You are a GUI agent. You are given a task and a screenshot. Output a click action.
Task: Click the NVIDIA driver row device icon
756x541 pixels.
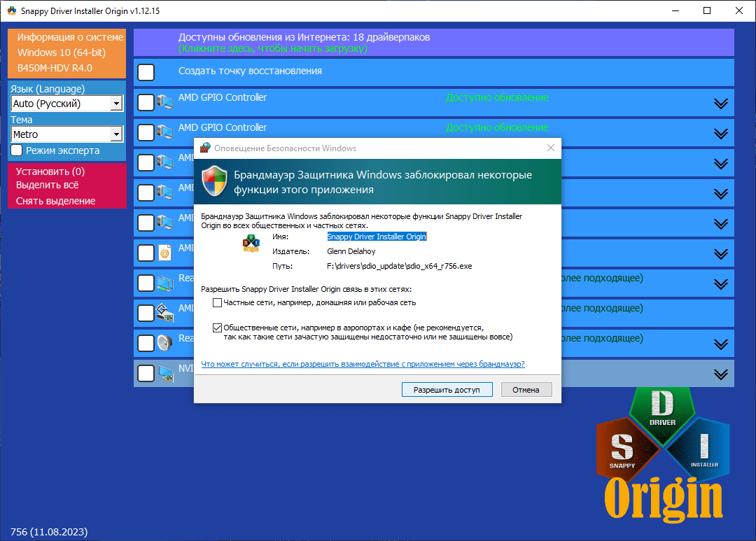coord(165,373)
